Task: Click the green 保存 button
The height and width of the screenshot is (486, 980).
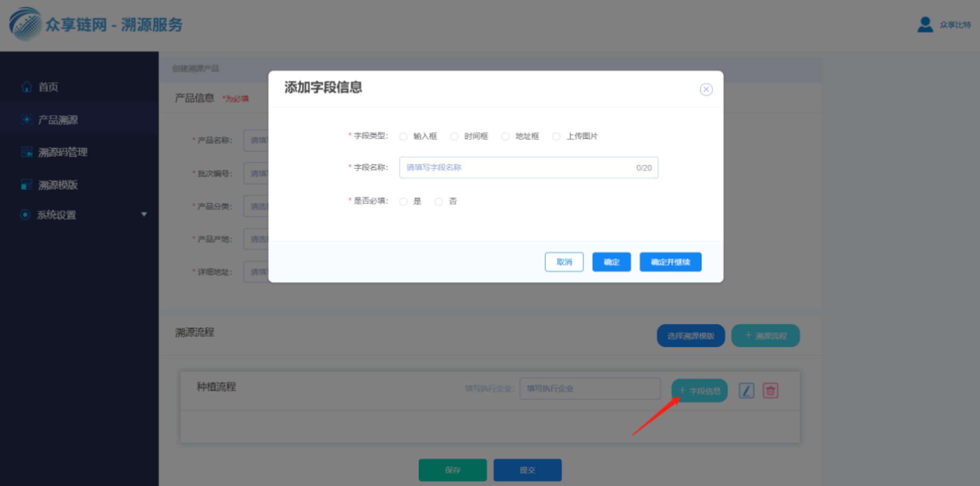Action: 452,470
